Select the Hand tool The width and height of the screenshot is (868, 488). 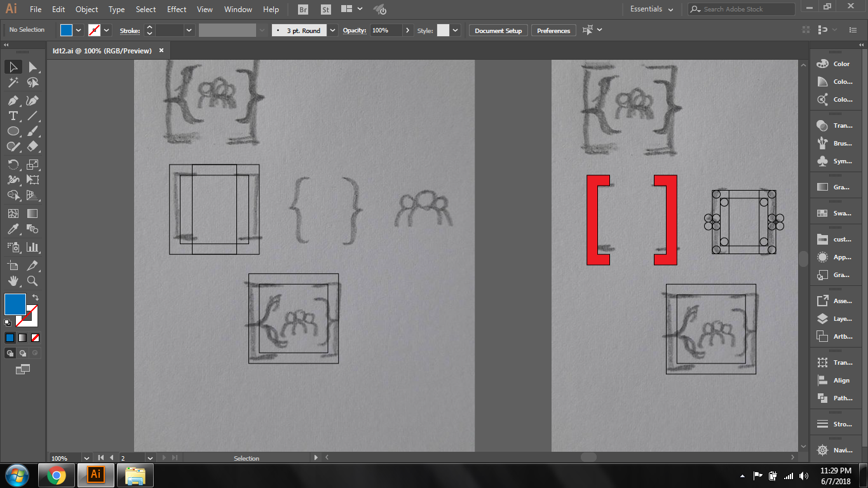13,281
